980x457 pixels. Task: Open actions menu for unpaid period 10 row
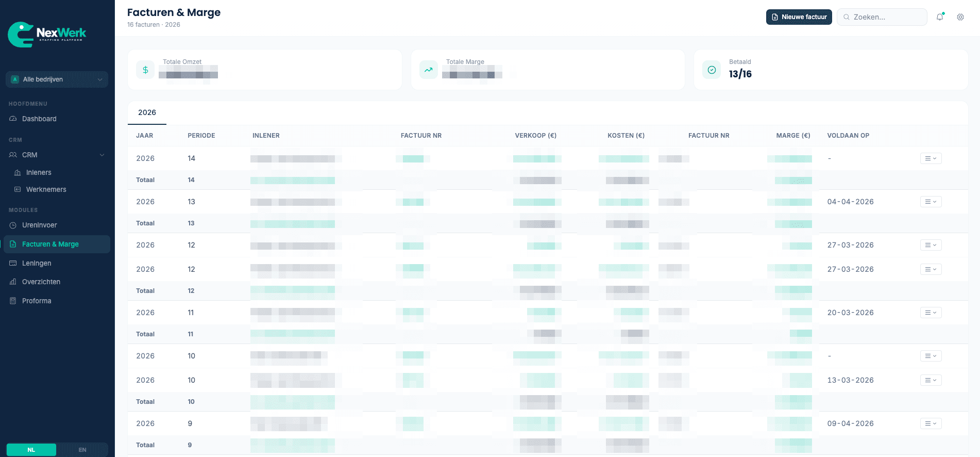coord(931,356)
